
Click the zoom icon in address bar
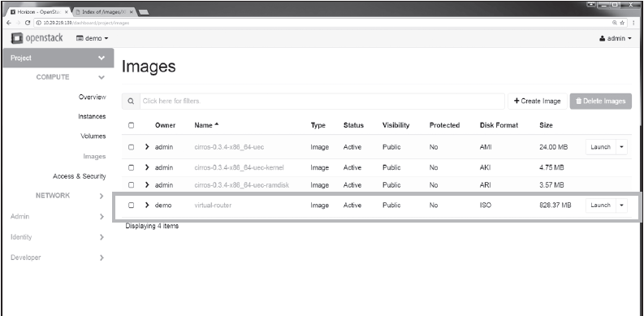pos(615,23)
